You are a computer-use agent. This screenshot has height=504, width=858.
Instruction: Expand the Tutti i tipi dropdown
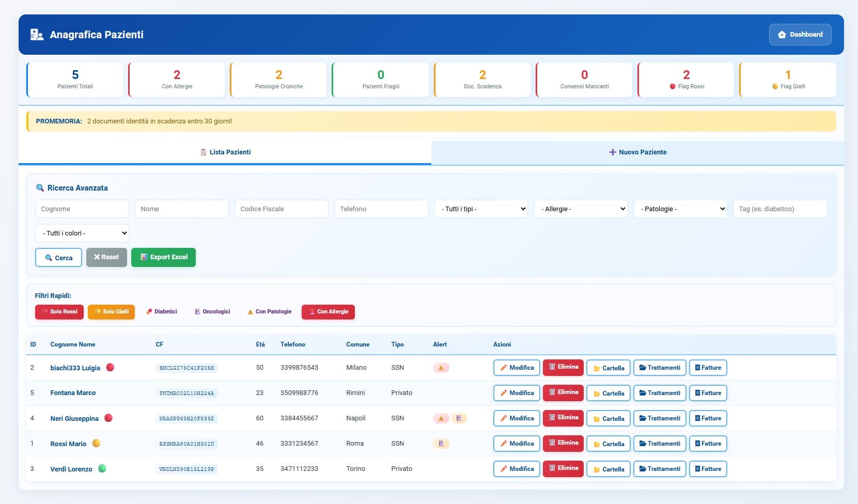481,209
